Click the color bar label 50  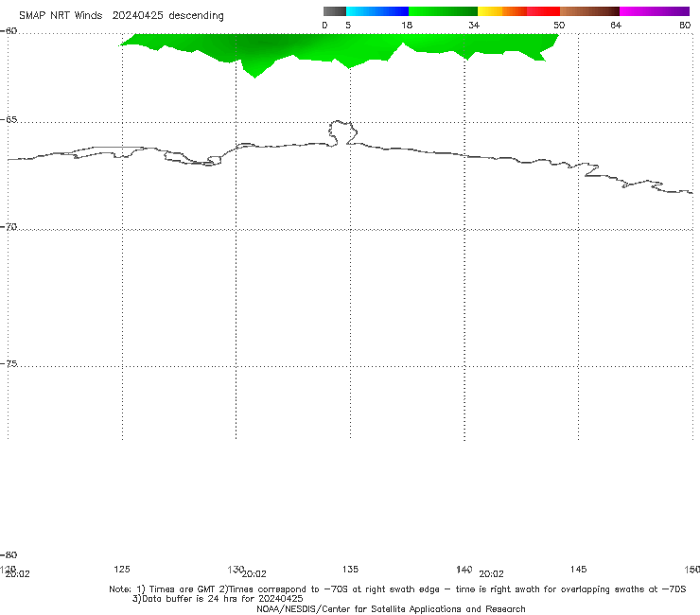click(x=559, y=25)
